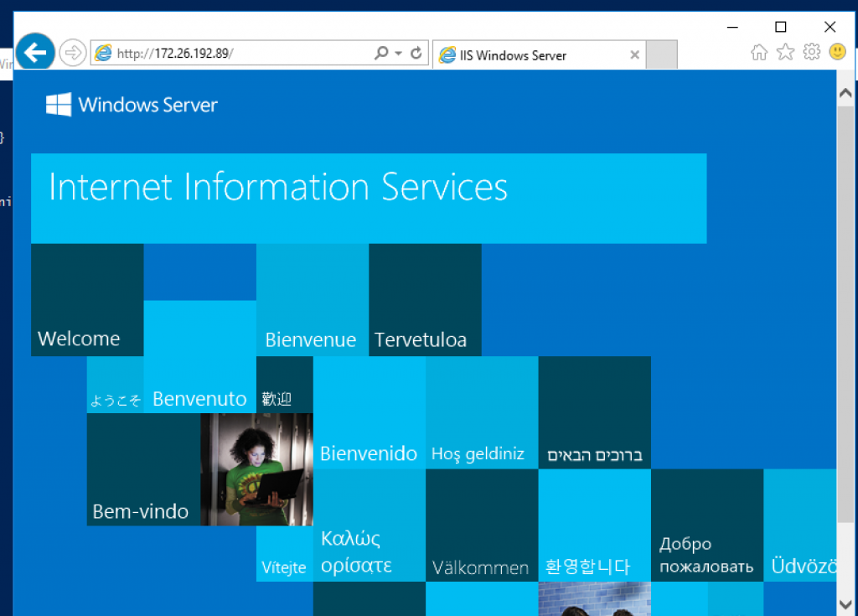Click the Internet Explorer icon in address bar
Image resolution: width=858 pixels, height=616 pixels.
click(103, 53)
